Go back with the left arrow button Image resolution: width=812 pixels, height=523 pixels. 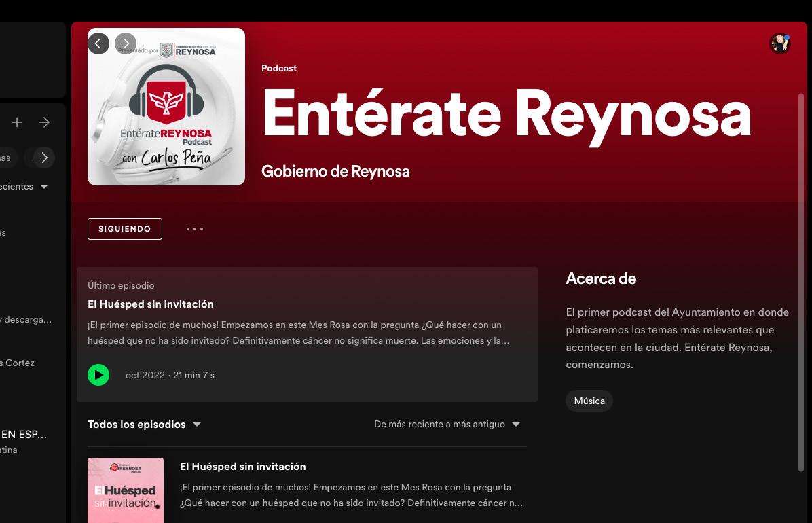98,43
